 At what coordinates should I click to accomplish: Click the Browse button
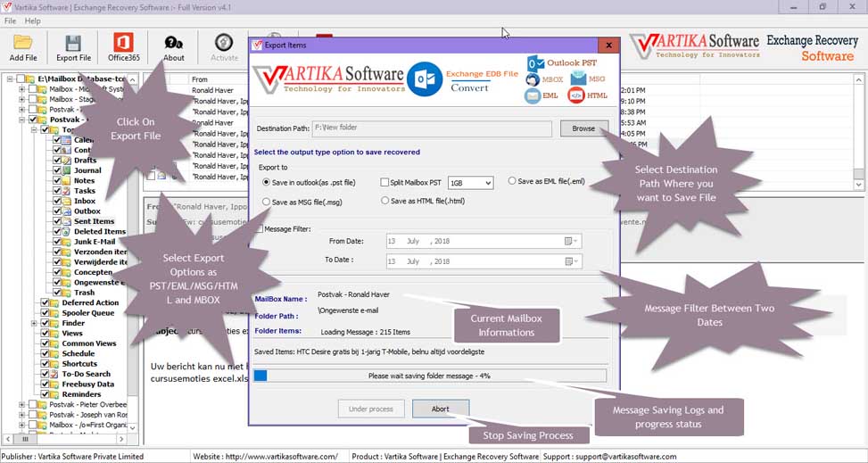(x=584, y=128)
